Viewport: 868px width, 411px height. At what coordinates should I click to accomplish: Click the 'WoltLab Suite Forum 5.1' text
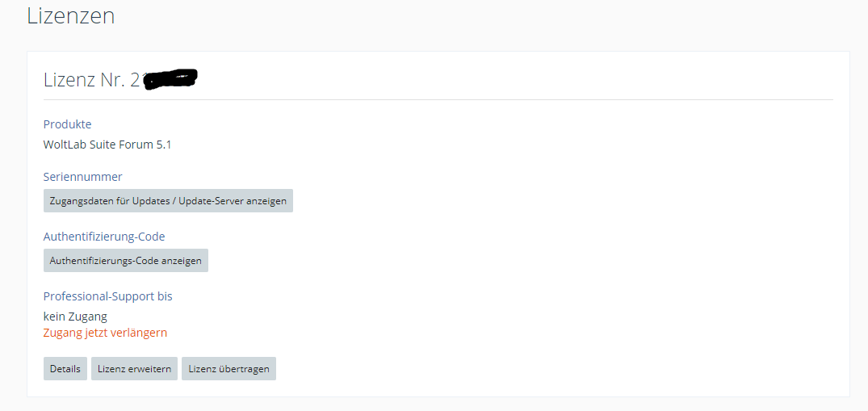click(x=107, y=145)
